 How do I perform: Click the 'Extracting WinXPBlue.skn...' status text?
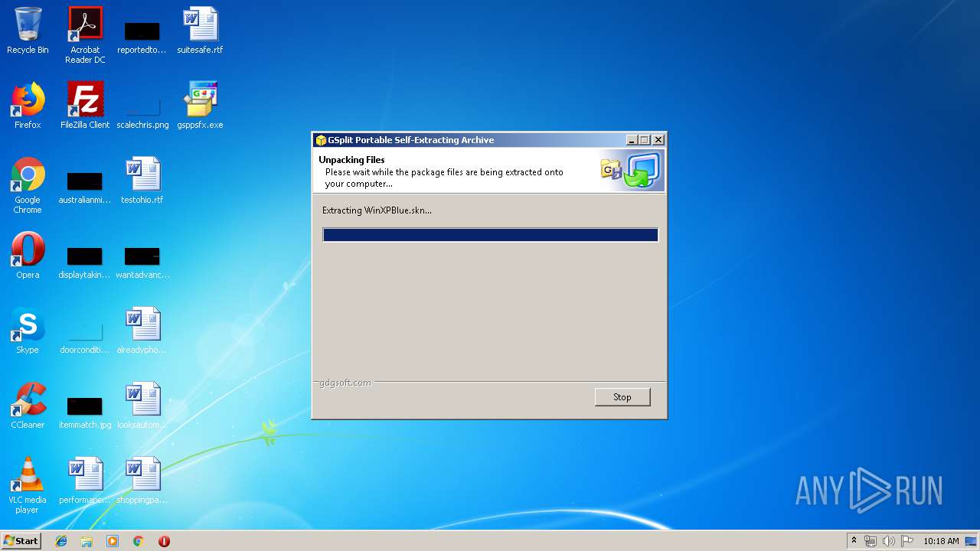[x=377, y=210]
